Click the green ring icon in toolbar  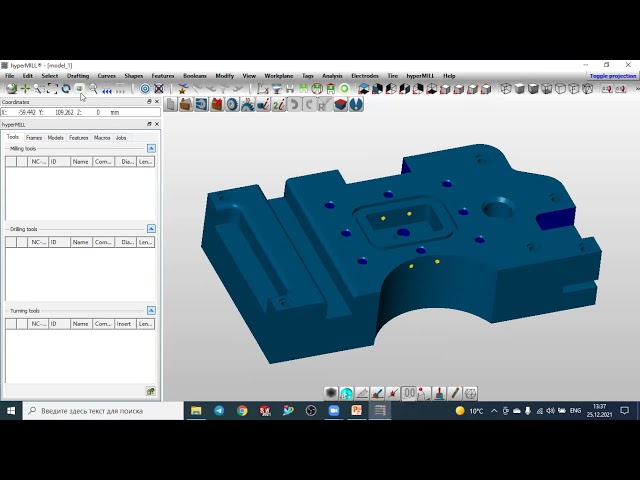[x=344, y=89]
